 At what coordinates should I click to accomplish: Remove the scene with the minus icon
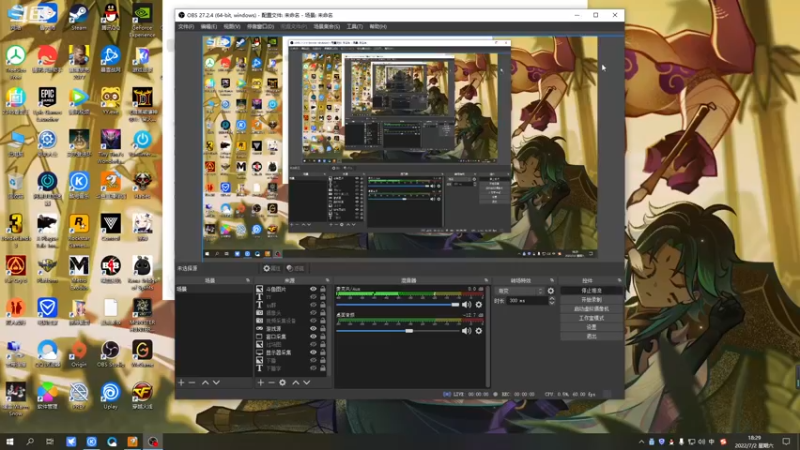pos(192,382)
